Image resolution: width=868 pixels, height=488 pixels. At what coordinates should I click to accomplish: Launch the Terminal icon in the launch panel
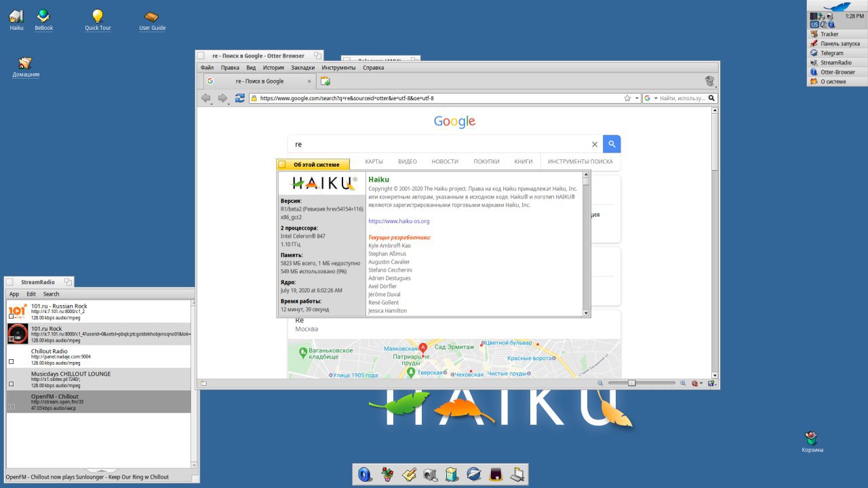(x=496, y=474)
